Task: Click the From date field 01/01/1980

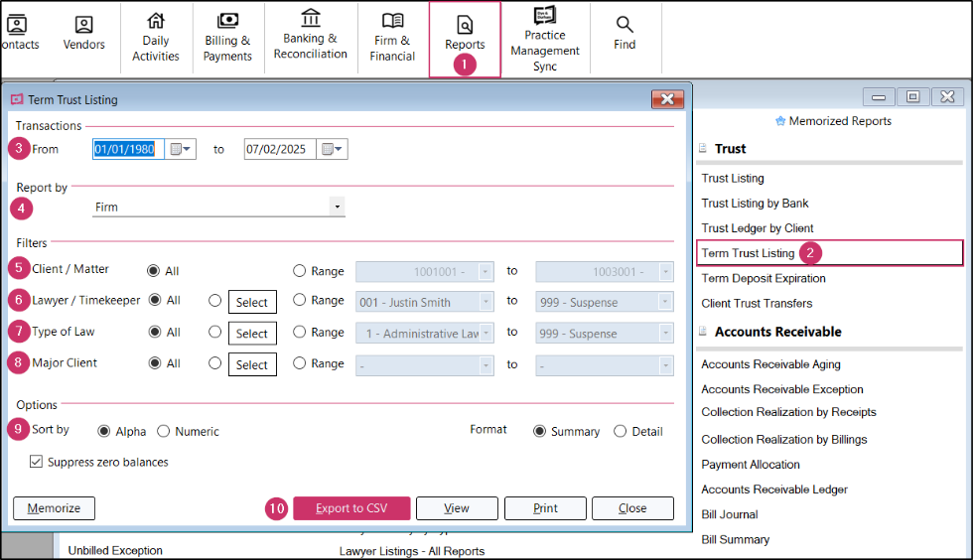Action: click(128, 149)
